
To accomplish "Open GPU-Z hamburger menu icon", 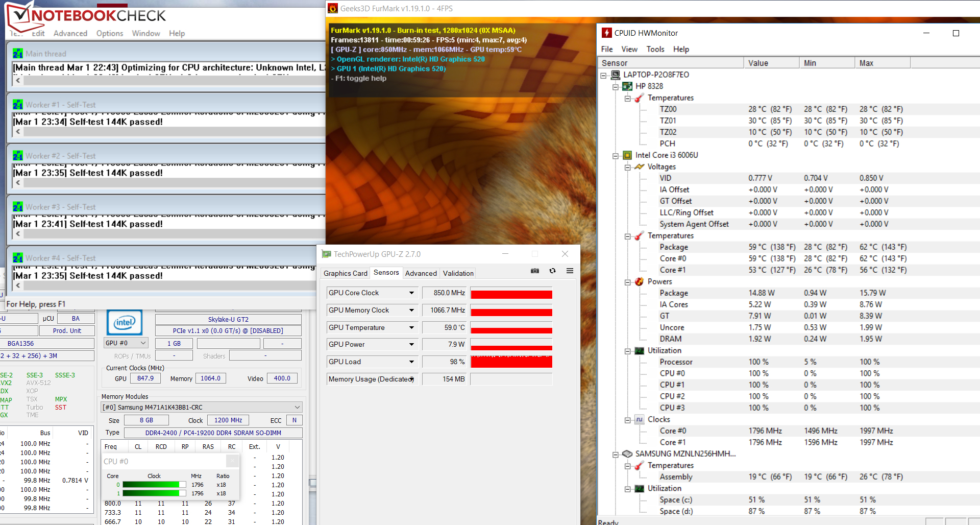I will (x=570, y=271).
